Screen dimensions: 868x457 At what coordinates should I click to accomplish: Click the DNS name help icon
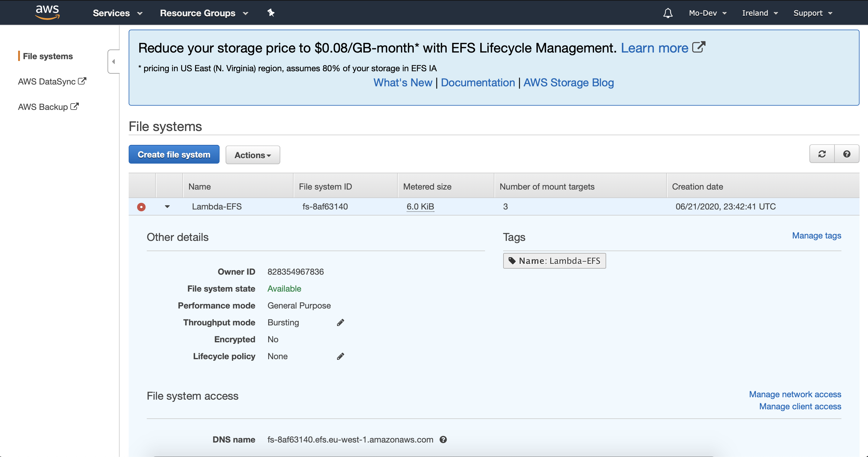443,439
